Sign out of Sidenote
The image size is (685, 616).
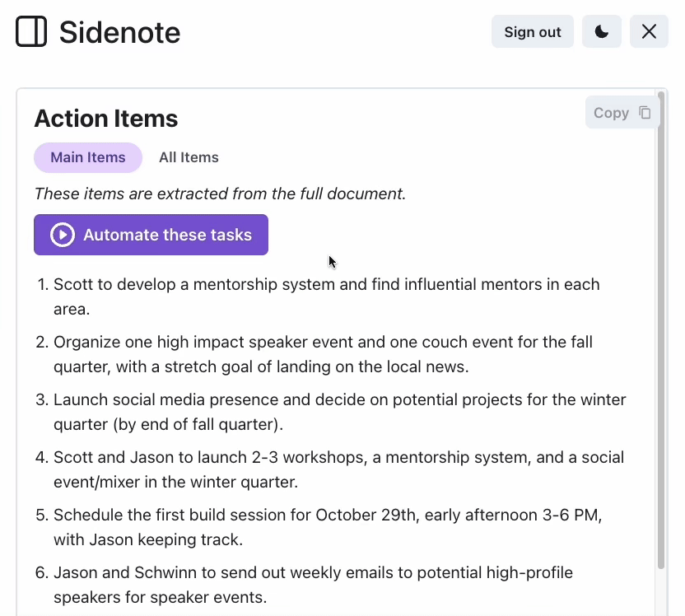(533, 31)
